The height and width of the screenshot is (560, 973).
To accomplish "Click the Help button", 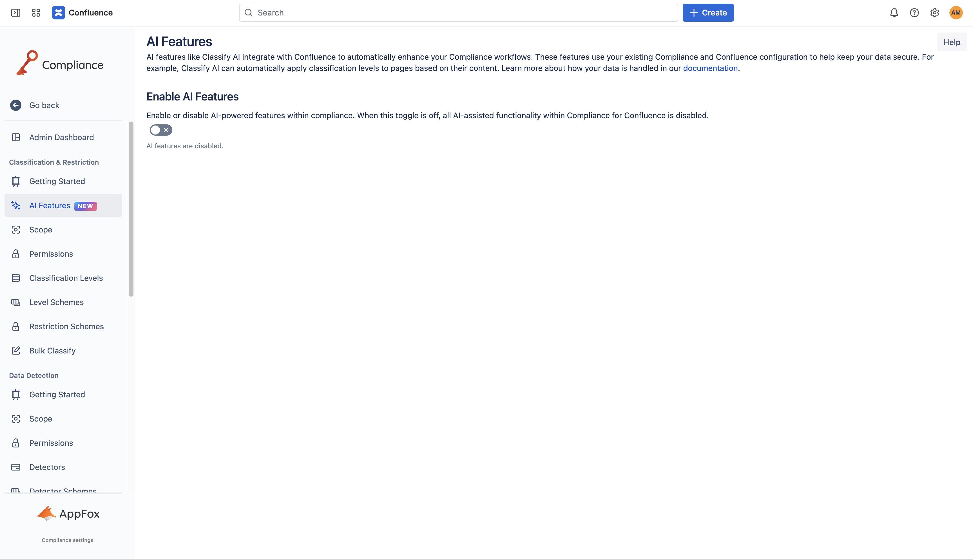I will coord(951,42).
